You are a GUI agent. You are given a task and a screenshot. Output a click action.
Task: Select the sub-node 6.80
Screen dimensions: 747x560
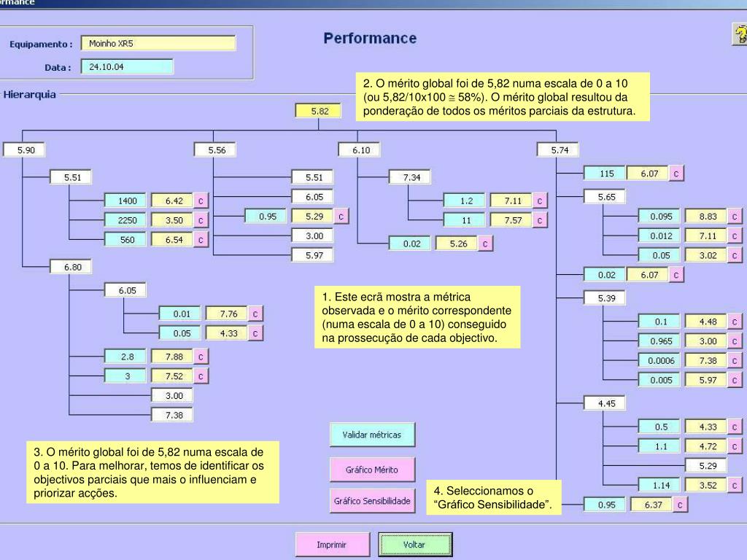71,267
